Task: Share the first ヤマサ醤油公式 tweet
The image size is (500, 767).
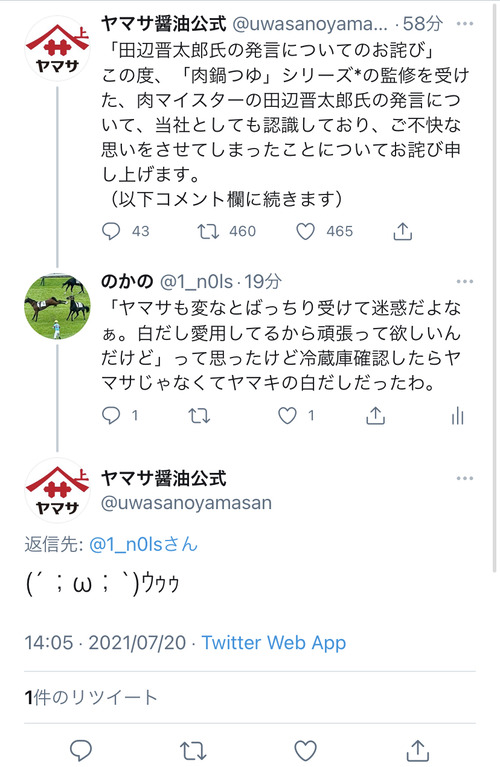Action: (x=403, y=231)
